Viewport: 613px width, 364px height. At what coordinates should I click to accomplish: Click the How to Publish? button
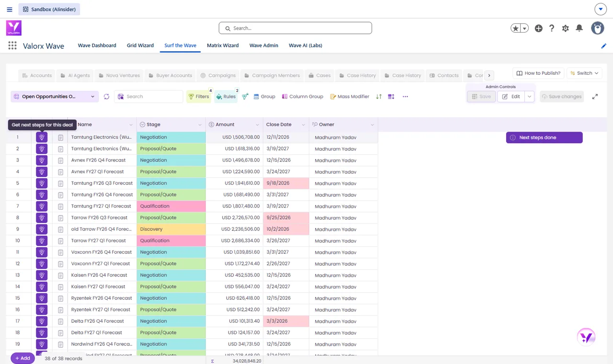(538, 73)
